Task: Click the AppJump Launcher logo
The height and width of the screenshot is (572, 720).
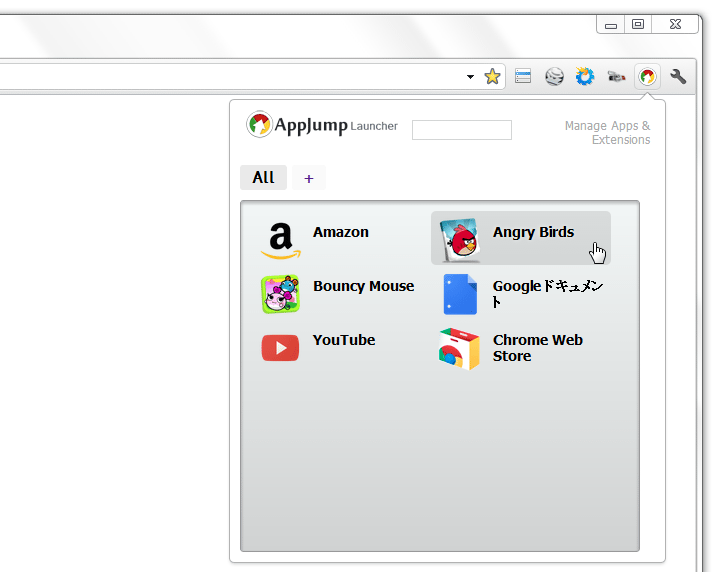Action: click(322, 124)
